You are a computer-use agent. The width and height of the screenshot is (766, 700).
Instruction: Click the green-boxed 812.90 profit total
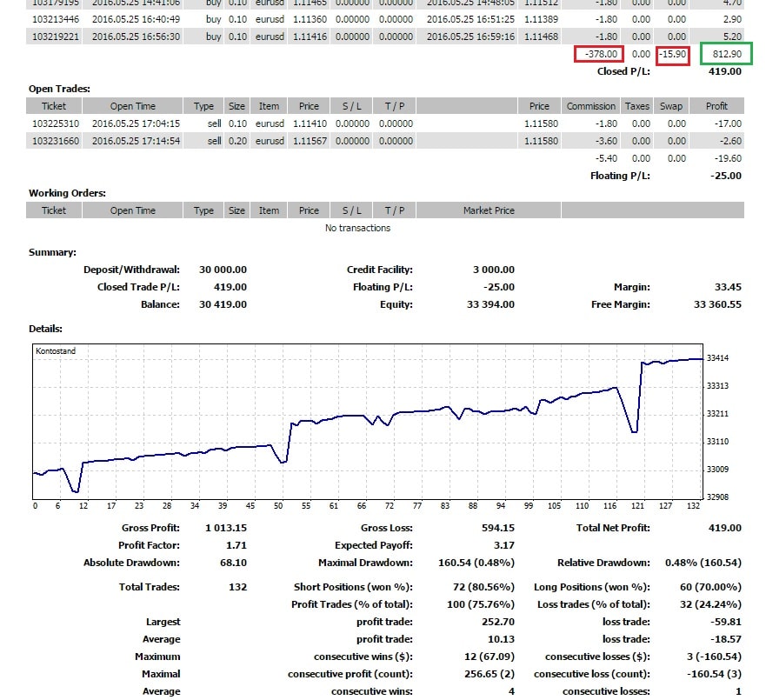coord(727,54)
